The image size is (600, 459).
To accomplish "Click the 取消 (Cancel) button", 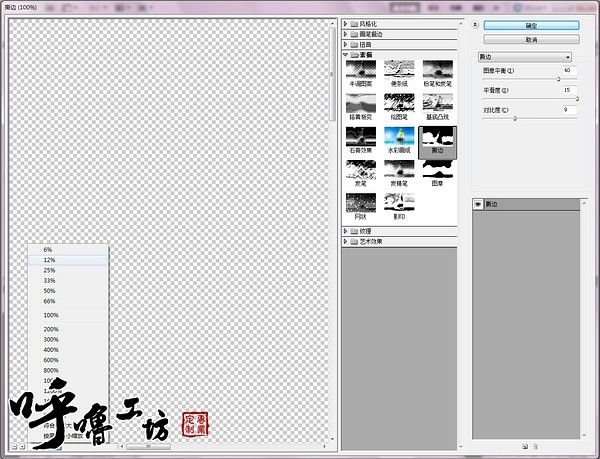I will (530, 40).
